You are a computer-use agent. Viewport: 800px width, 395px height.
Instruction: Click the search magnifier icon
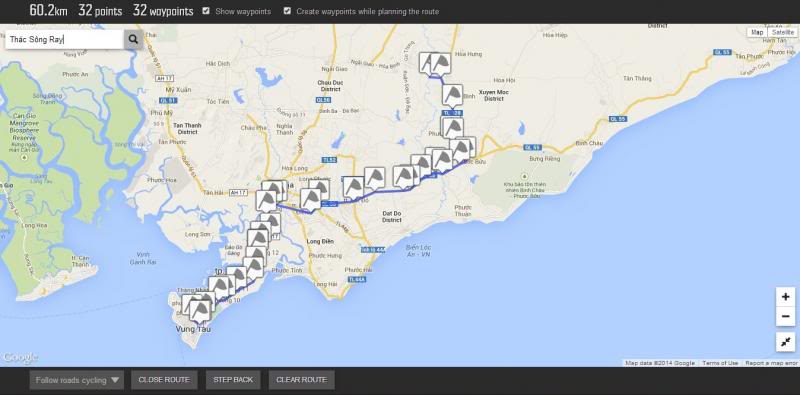(x=133, y=39)
